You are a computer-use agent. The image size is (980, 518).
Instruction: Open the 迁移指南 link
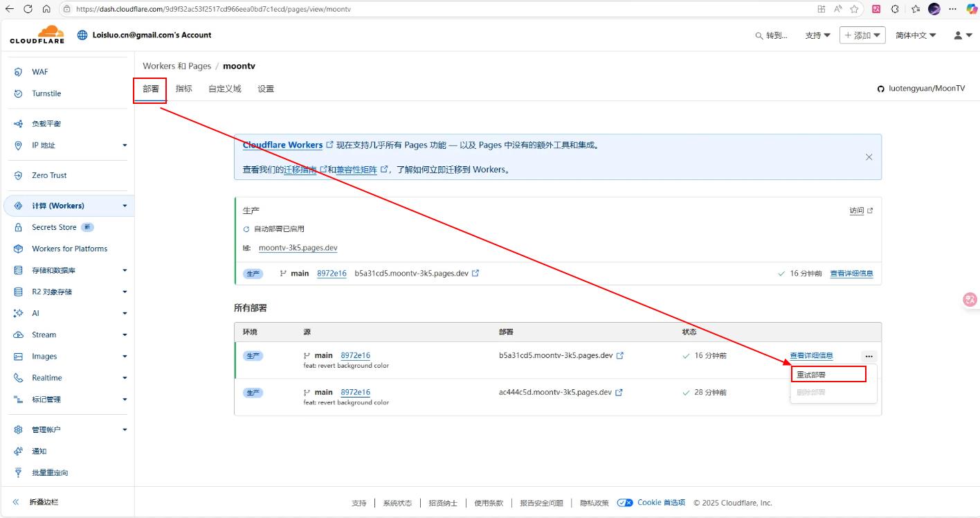tap(300, 170)
